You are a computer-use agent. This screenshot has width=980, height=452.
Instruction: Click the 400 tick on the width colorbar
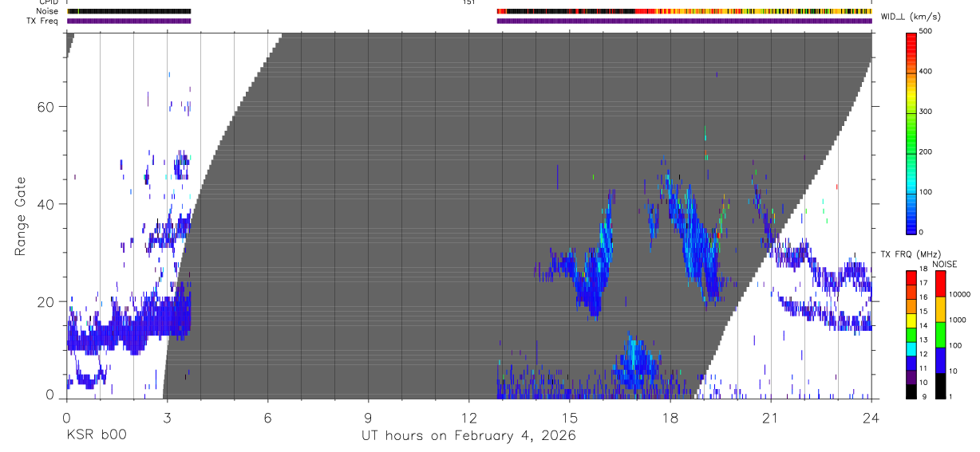tap(926, 71)
